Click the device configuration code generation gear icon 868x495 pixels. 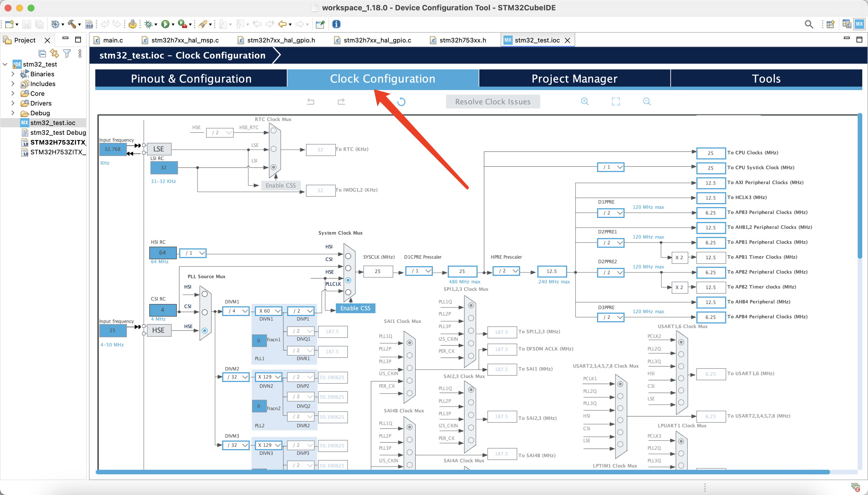132,24
